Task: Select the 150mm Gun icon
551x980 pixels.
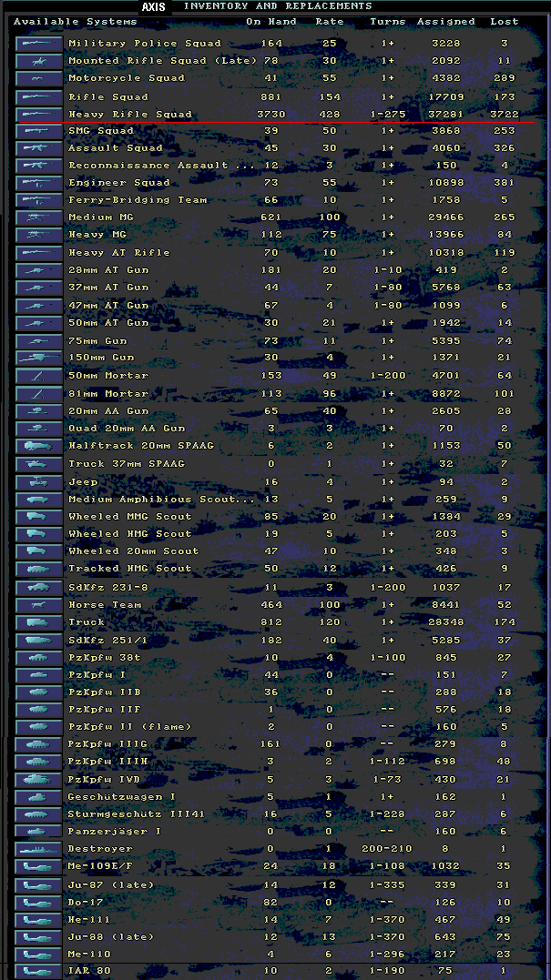Action: click(39, 359)
